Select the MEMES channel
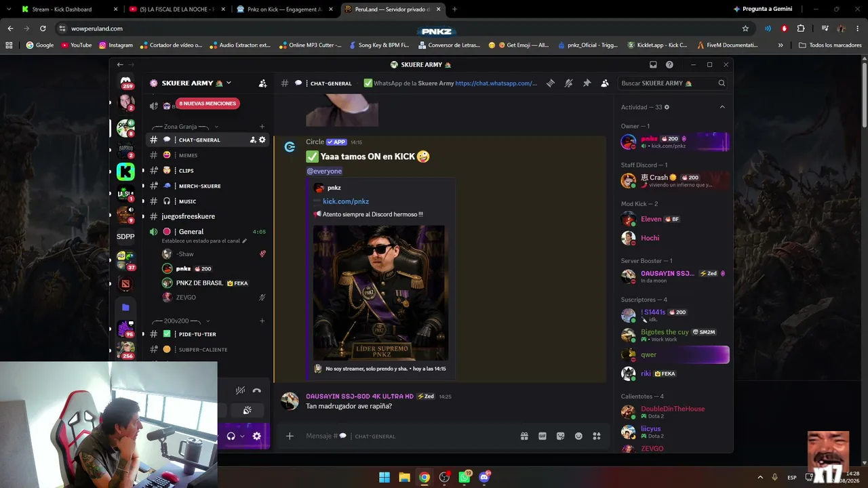The height and width of the screenshot is (488, 868). click(x=205, y=155)
